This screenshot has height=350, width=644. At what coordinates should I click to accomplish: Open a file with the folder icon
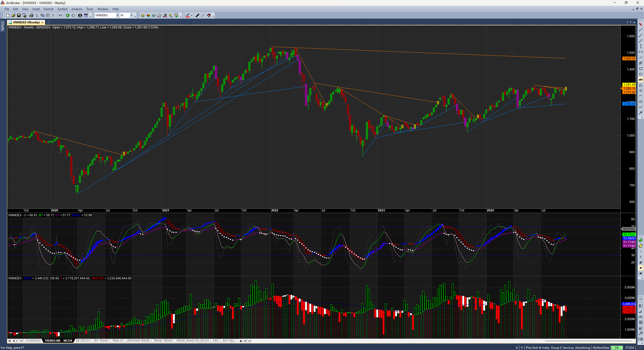click(x=13, y=15)
